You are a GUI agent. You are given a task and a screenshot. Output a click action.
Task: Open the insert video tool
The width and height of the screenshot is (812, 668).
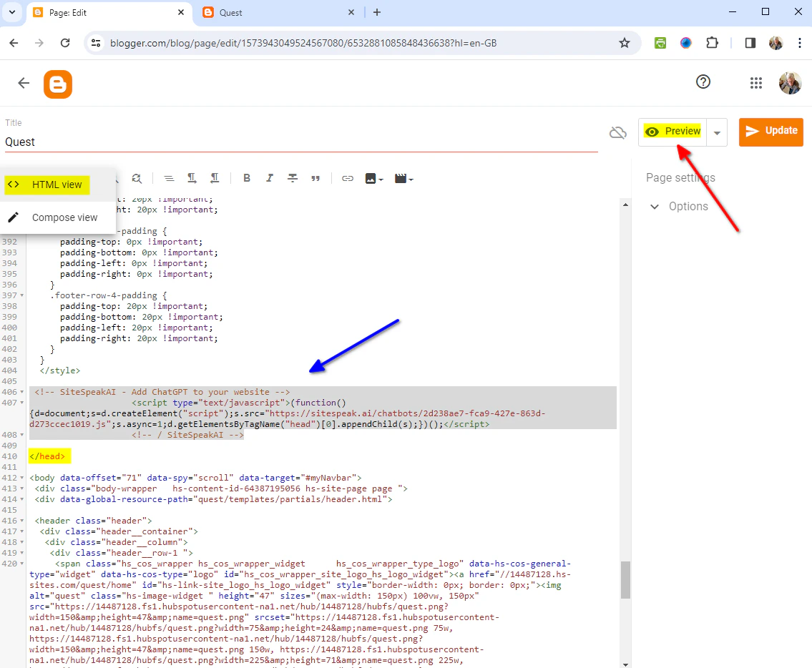(x=401, y=177)
